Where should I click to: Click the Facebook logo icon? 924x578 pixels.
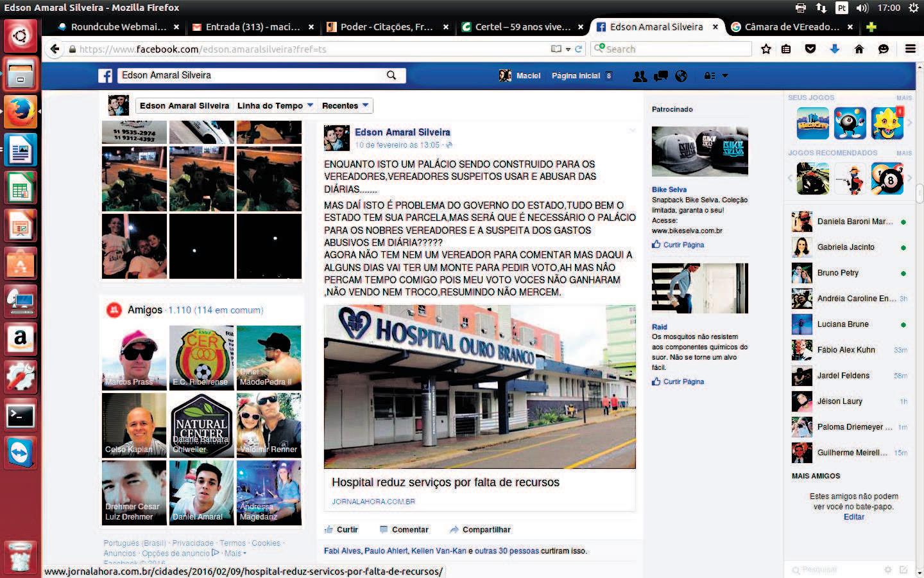point(105,76)
